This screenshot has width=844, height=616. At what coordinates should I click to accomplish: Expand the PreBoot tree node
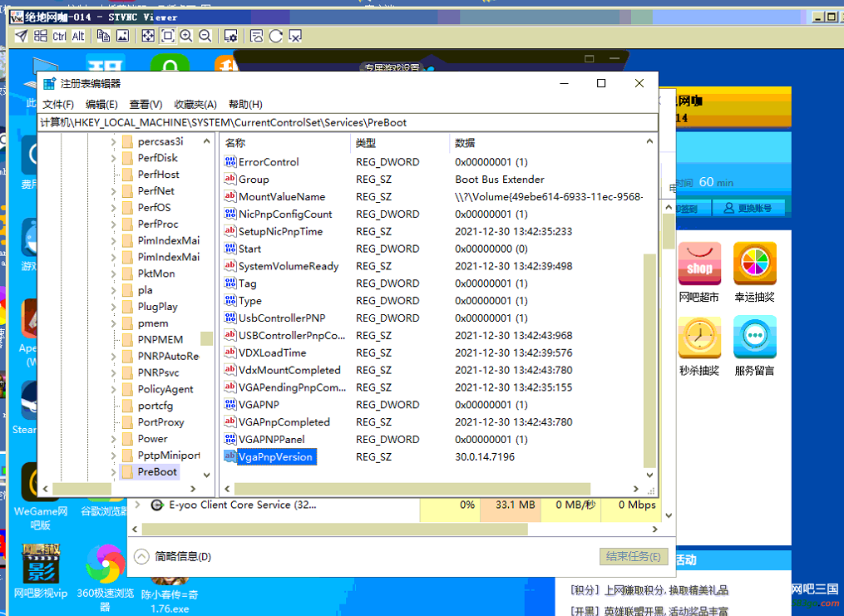[113, 472]
